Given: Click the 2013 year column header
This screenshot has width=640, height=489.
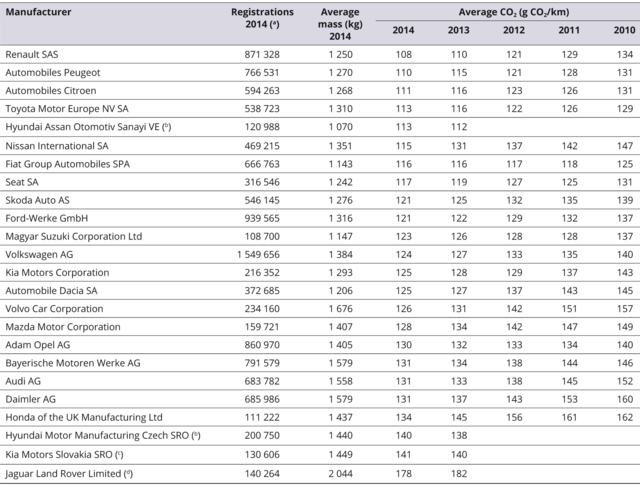Looking at the screenshot, I should 458,30.
